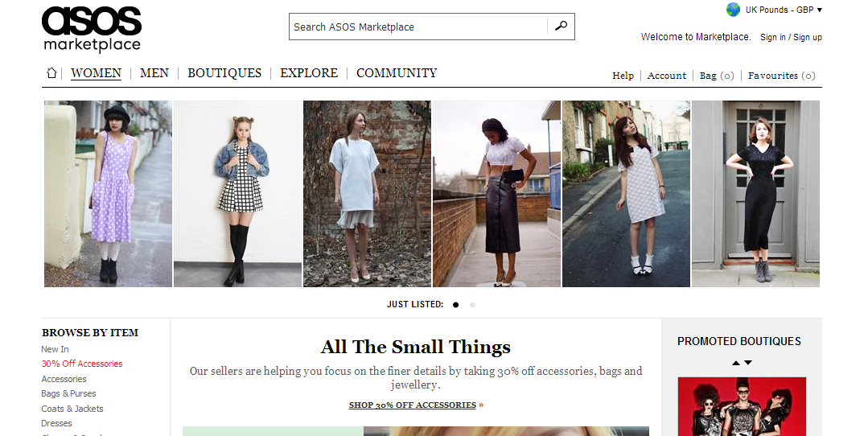868x436 pixels.
Task: Focus the Search ASOS Marketplace field
Action: 418,27
